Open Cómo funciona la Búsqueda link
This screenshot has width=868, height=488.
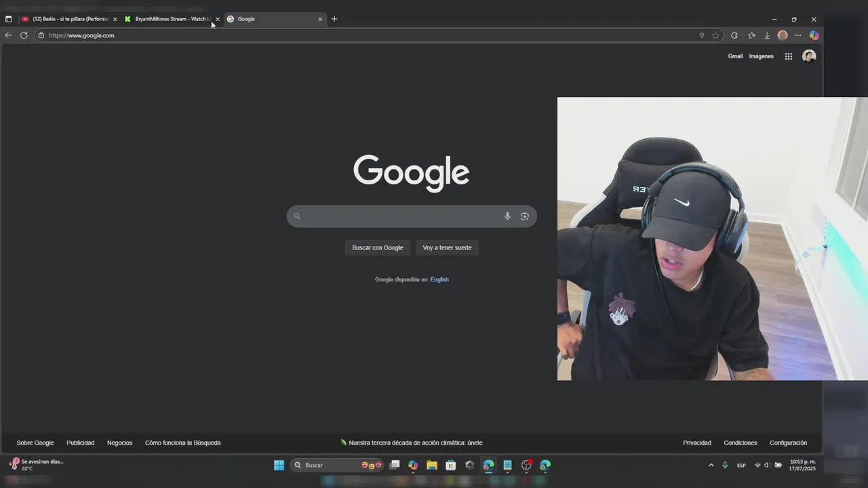click(x=183, y=443)
